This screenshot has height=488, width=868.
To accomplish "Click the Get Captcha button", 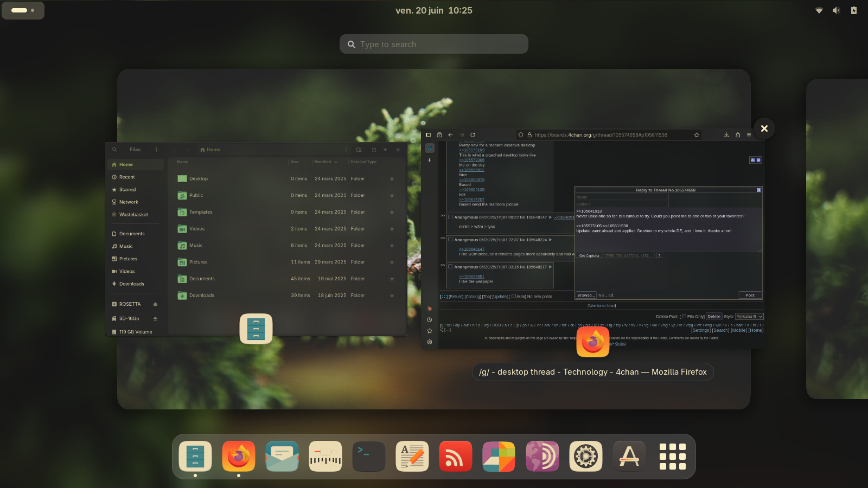I will [x=589, y=255].
